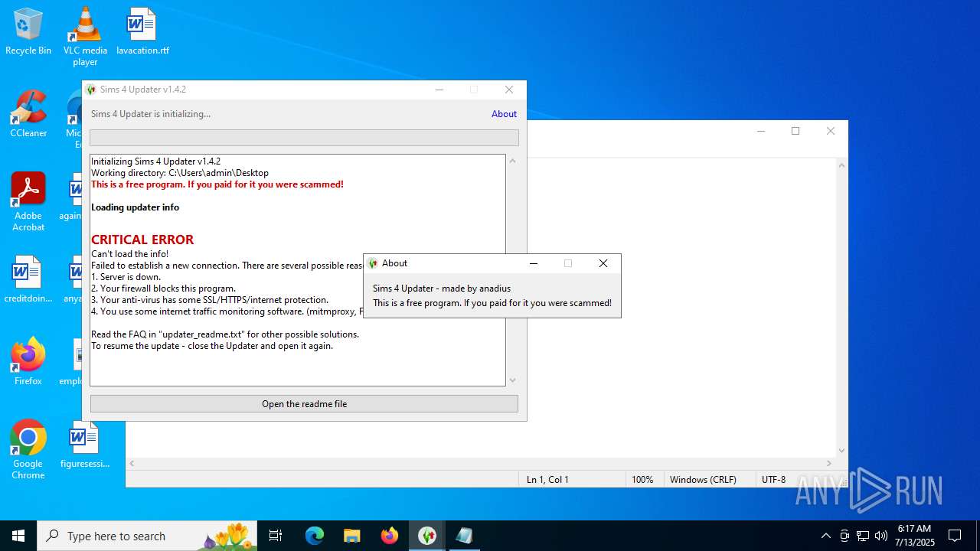Minimize the About dialog
Screen dimensions: 980x551
pos(534,263)
